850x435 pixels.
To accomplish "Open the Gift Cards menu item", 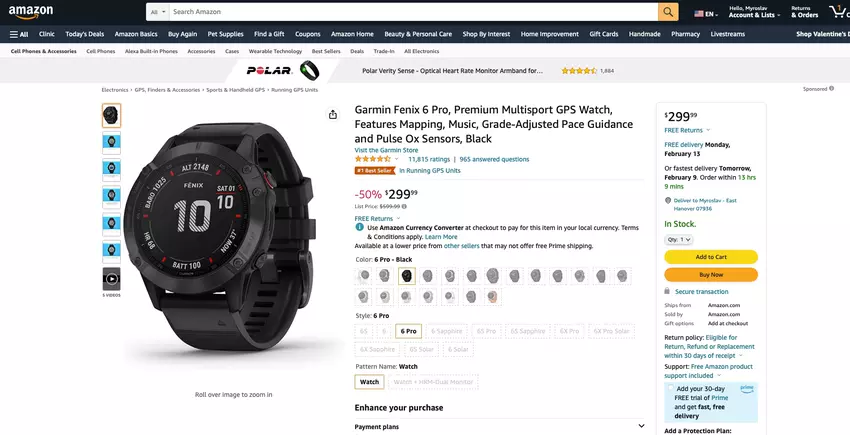I will 603,34.
